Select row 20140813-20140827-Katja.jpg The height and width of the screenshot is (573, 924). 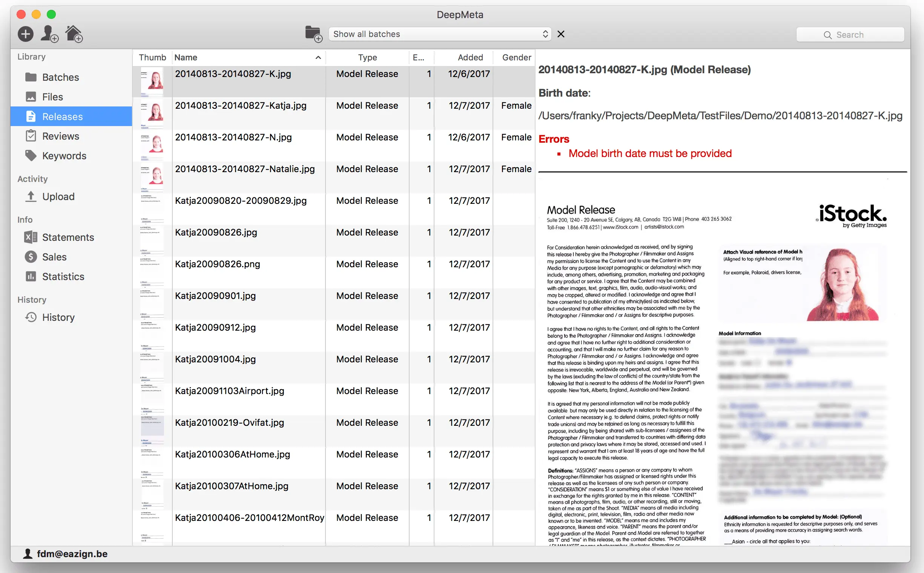pos(333,113)
